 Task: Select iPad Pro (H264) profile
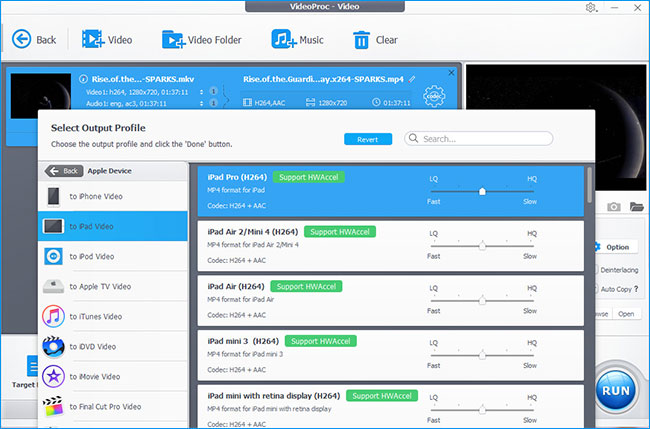click(390, 191)
